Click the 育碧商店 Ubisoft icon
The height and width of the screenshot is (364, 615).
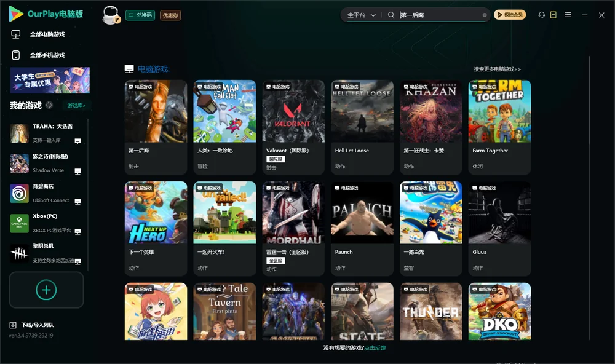19,193
